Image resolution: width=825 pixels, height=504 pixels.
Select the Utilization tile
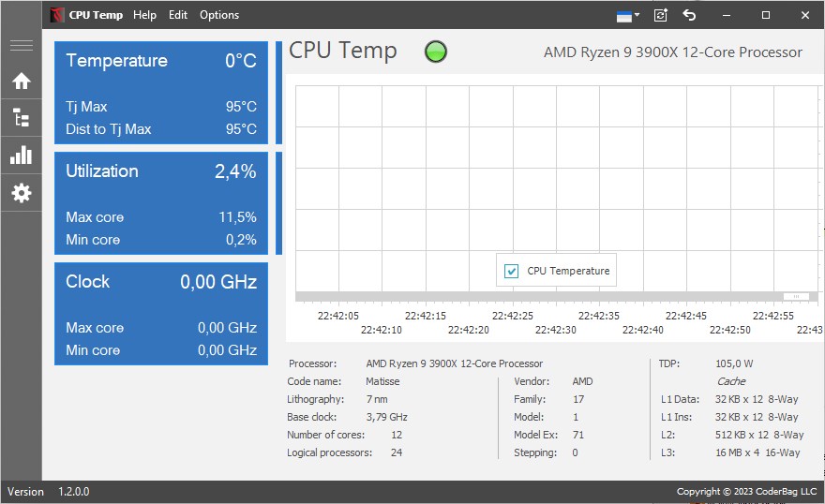[160, 203]
